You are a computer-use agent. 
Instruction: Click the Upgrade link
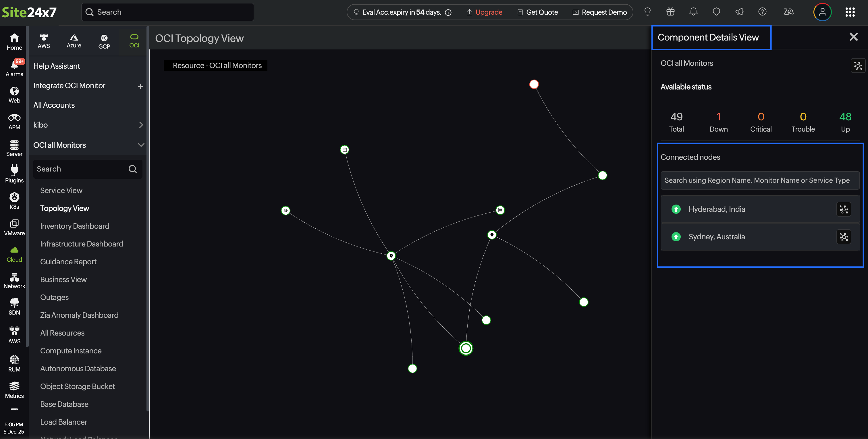(488, 12)
